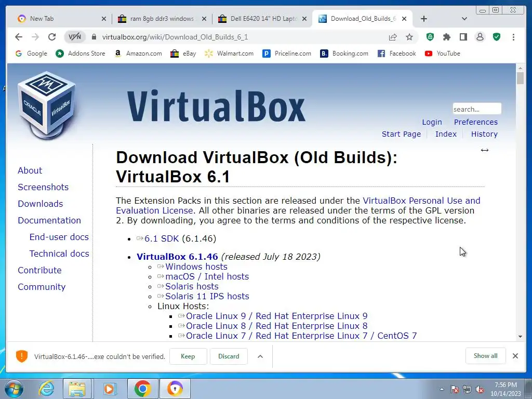The width and height of the screenshot is (532, 399).
Task: Discard the unverified VirtualBox download
Action: pos(229,356)
